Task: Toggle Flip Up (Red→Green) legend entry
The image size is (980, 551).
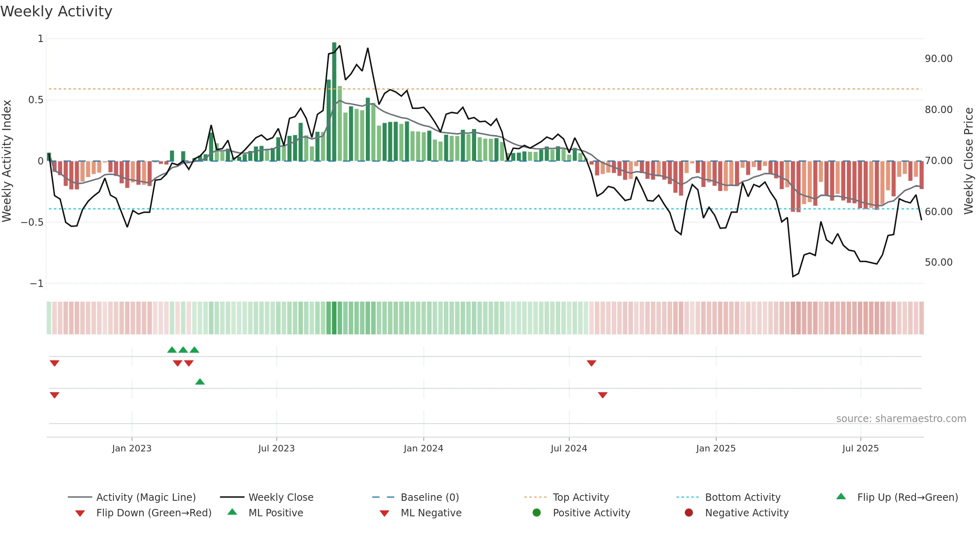Action: click(x=897, y=497)
